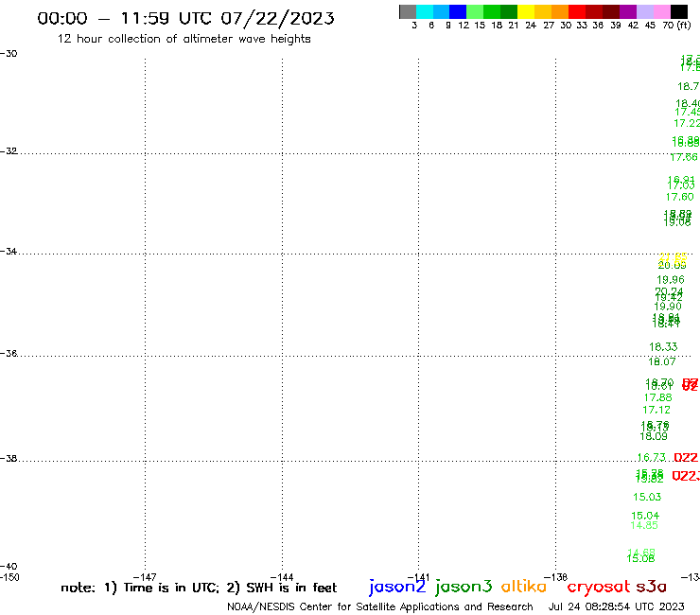This screenshot has height=615, width=700.
Task: Click the longitude label -141
Action: (x=418, y=577)
